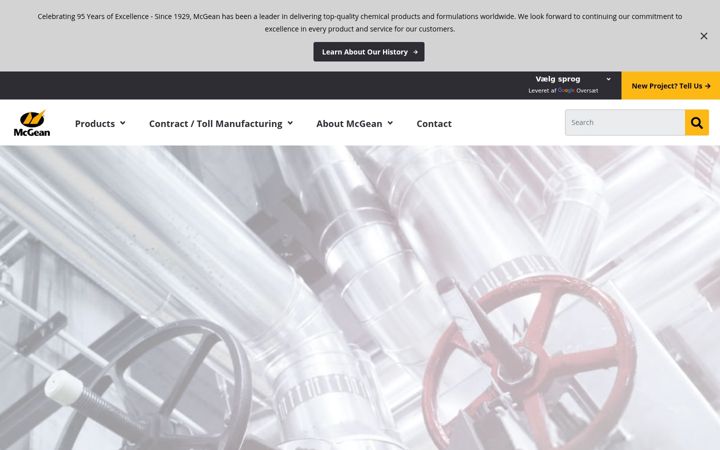
Task: Open Learn About Our History
Action: click(369, 52)
